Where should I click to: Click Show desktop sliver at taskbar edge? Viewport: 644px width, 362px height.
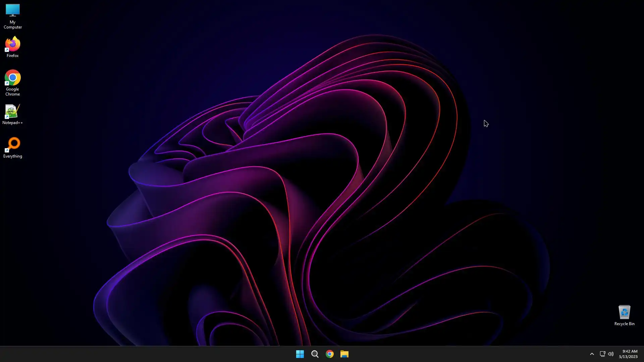(643, 354)
